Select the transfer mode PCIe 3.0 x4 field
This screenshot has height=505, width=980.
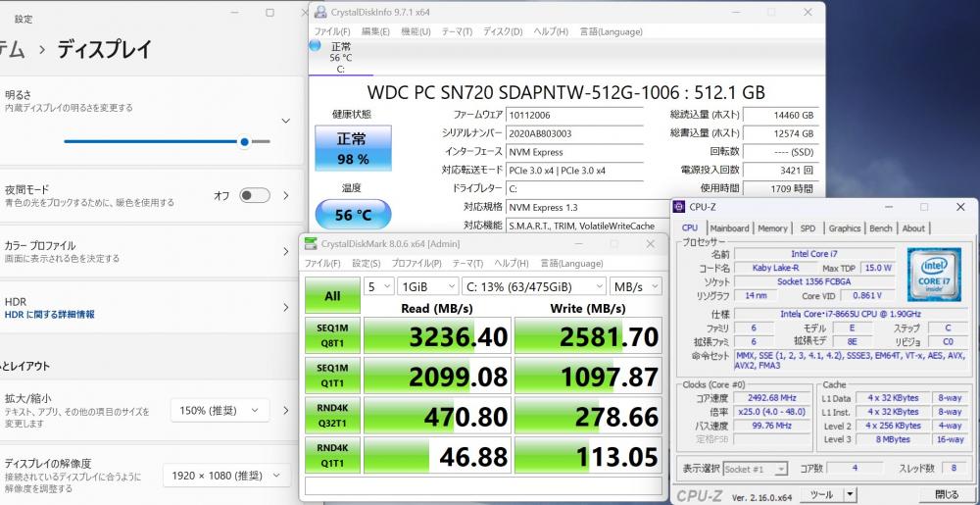(x=575, y=170)
